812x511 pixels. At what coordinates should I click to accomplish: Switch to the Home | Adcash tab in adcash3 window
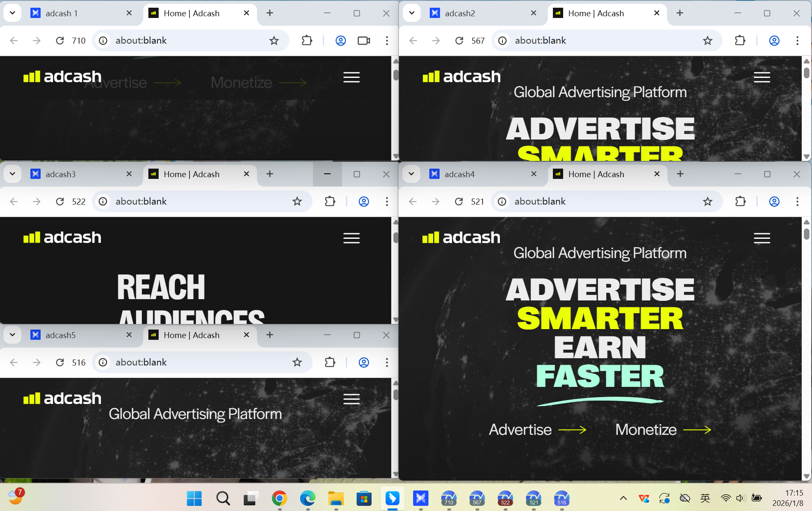coord(191,174)
